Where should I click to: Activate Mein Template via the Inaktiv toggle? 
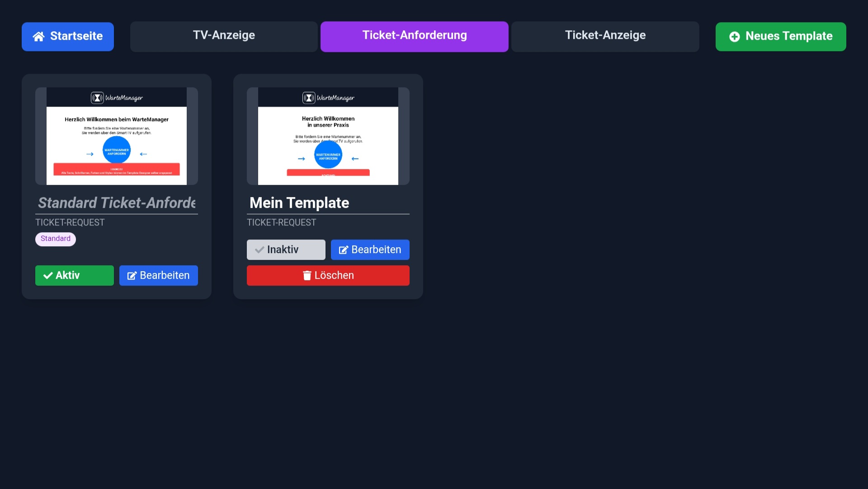pyautogui.click(x=286, y=249)
